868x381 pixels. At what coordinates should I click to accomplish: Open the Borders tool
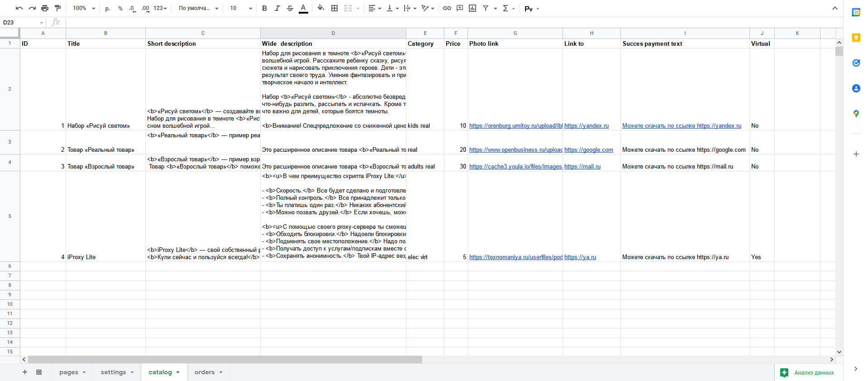pyautogui.click(x=334, y=8)
